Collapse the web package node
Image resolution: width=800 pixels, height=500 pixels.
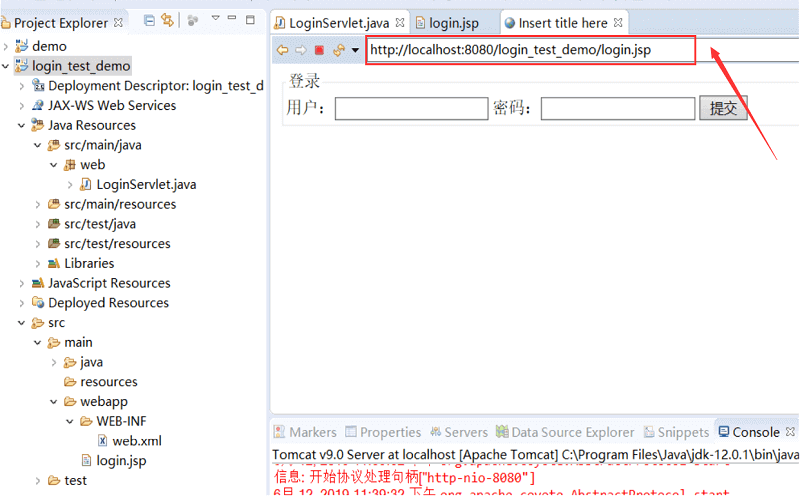pos(54,165)
